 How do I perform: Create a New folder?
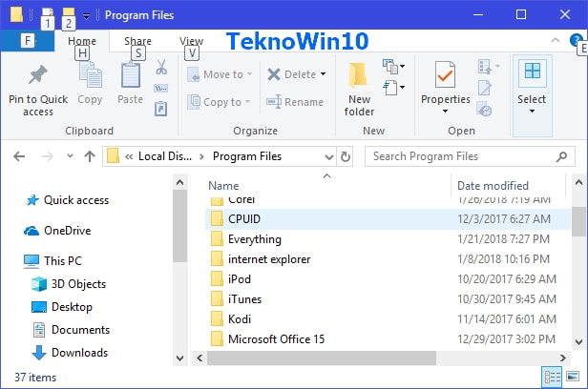(359, 90)
